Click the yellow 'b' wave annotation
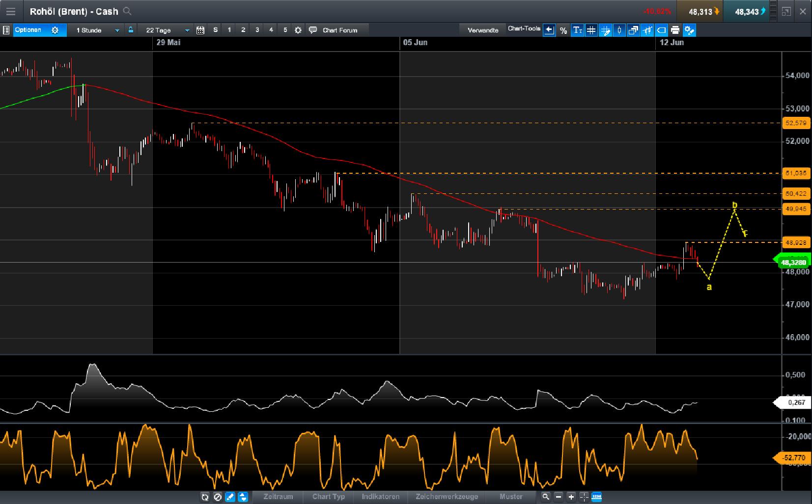812x504 pixels. [x=735, y=205]
